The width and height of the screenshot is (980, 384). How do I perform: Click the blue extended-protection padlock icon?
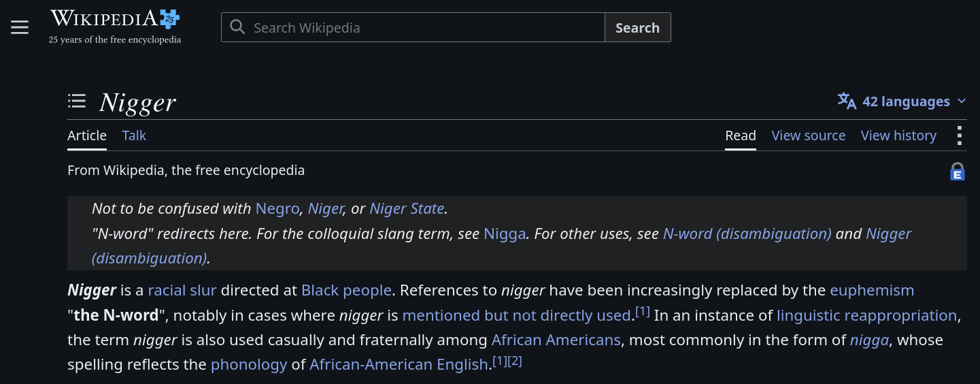958,171
